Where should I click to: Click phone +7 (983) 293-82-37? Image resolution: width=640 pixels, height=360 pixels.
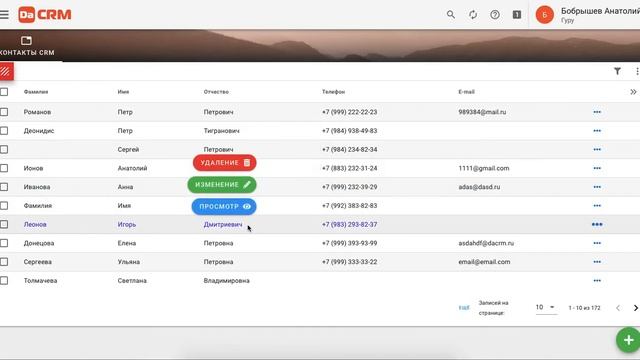coord(349,224)
